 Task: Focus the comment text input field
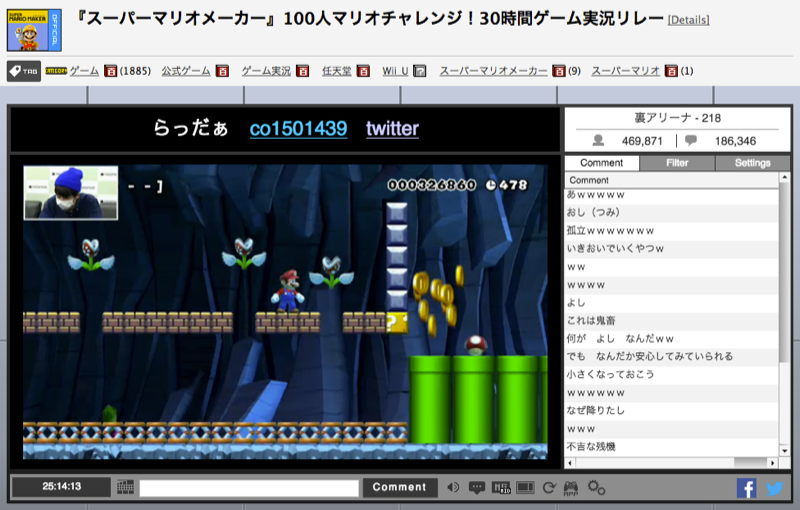249,488
